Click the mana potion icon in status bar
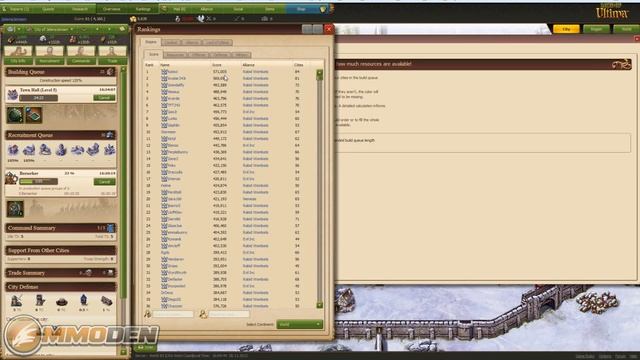Image resolution: width=640 pixels, height=360 pixels. tap(178, 19)
